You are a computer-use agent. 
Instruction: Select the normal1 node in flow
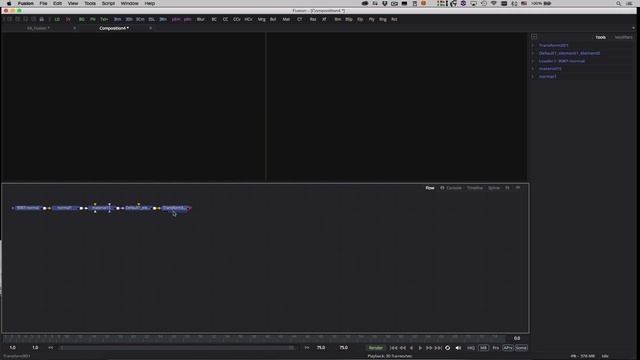tap(65, 208)
